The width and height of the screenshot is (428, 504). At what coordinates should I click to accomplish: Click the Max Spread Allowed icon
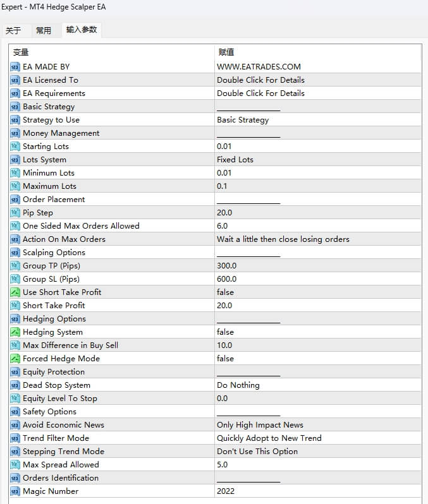(15, 464)
